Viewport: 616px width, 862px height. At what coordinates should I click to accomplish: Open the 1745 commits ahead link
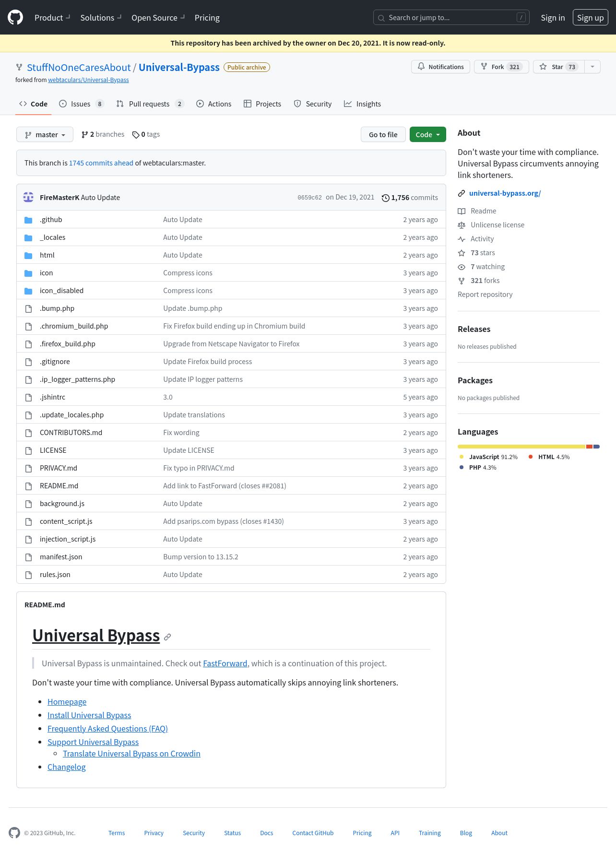pos(101,163)
